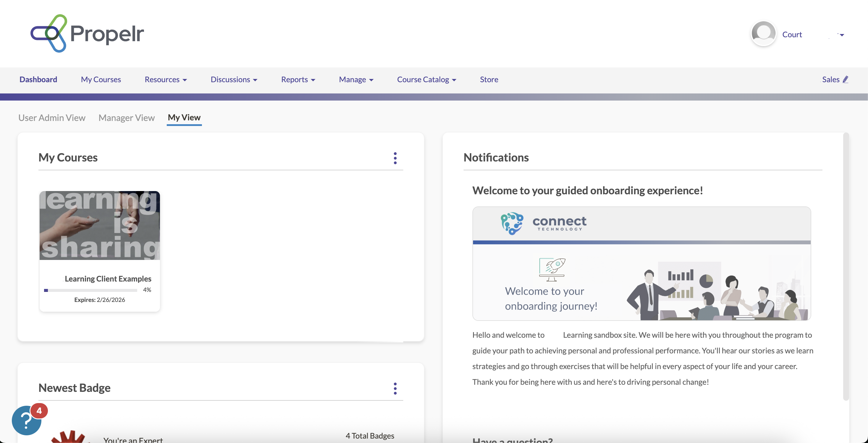
Task: Open the Manage dropdown menu
Action: point(356,79)
